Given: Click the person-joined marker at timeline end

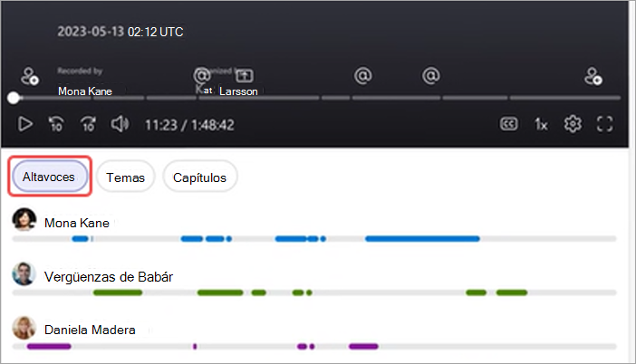Looking at the screenshot, I should point(593,76).
